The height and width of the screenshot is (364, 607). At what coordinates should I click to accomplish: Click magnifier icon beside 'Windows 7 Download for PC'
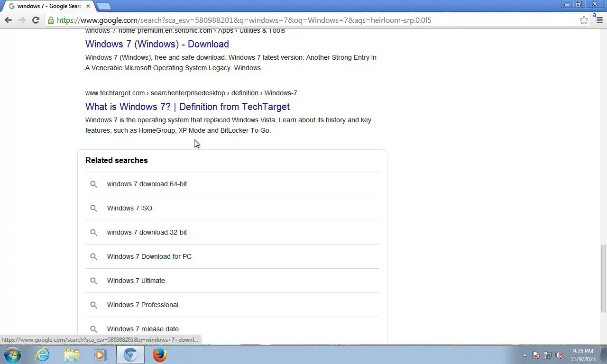[93, 256]
